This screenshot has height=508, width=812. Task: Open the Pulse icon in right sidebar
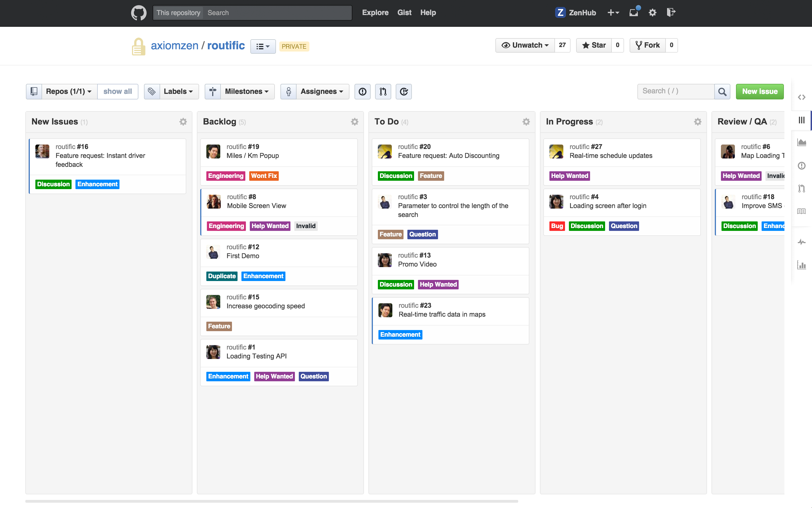(802, 242)
